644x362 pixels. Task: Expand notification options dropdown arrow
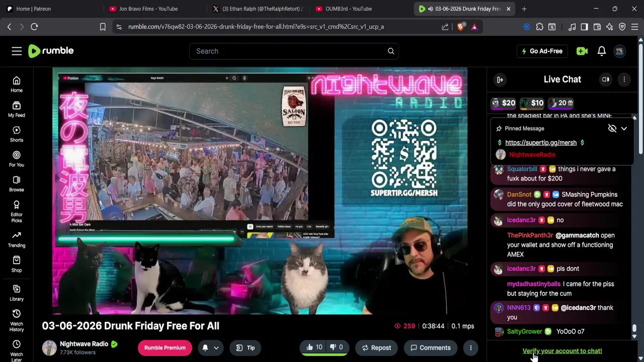pyautogui.click(x=216, y=347)
